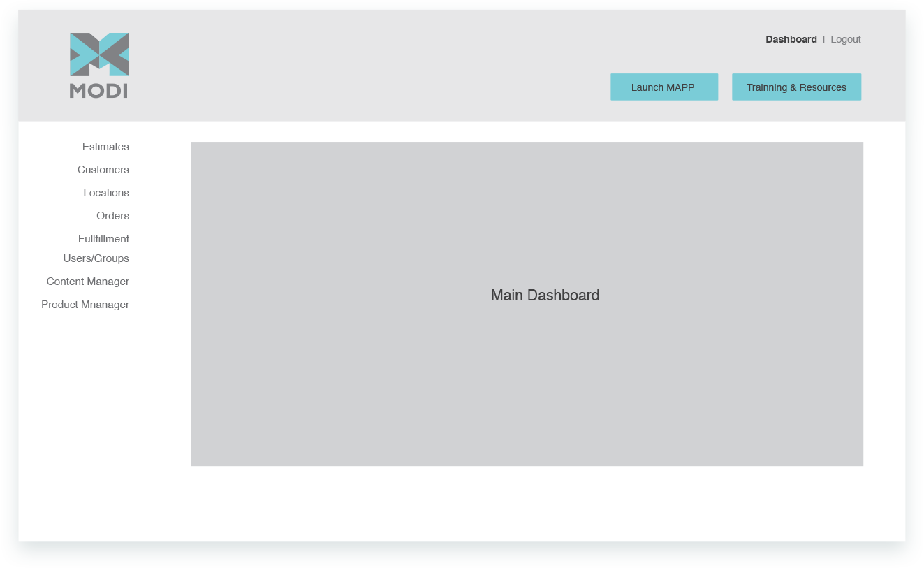Select Estimates in the sidebar
The width and height of the screenshot is (924, 568).
pyautogui.click(x=105, y=147)
